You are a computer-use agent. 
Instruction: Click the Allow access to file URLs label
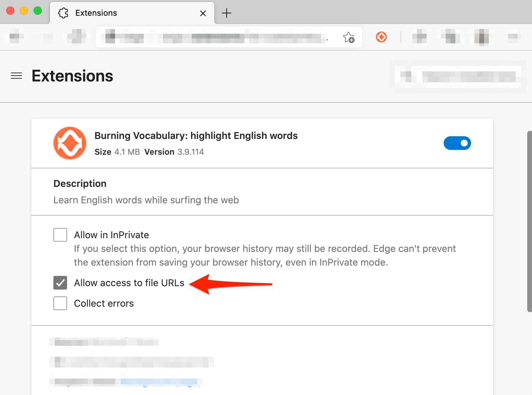coord(129,283)
